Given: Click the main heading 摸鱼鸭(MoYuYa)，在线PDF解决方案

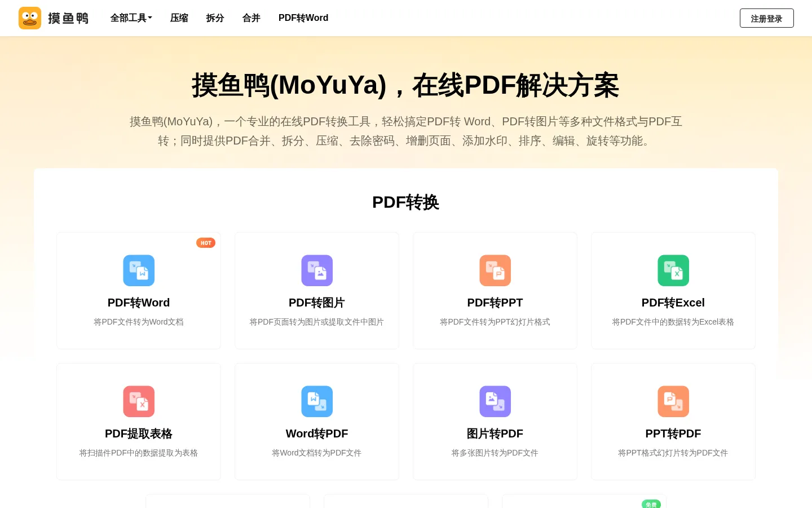Looking at the screenshot, I should tap(406, 85).
